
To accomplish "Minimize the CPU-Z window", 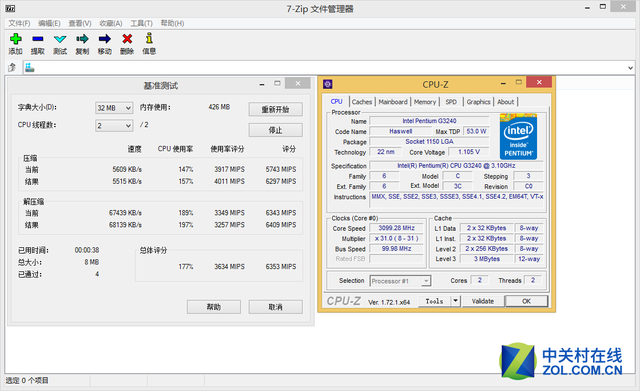I will point(503,83).
